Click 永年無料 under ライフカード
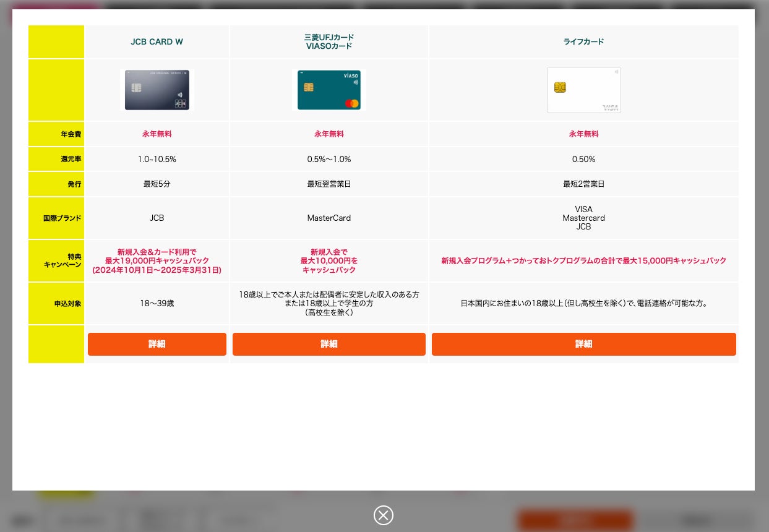Screen dimensions: 769x532 pyautogui.click(x=584, y=134)
